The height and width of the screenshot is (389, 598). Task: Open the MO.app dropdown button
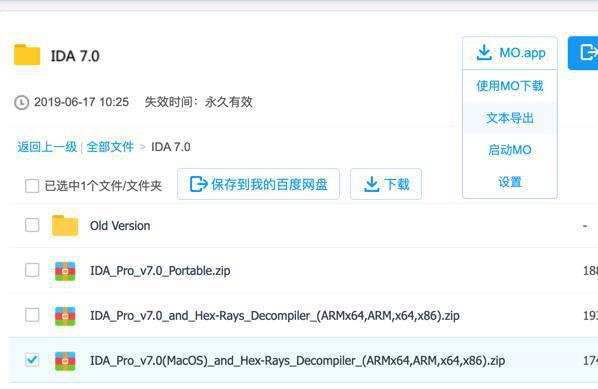coord(510,53)
